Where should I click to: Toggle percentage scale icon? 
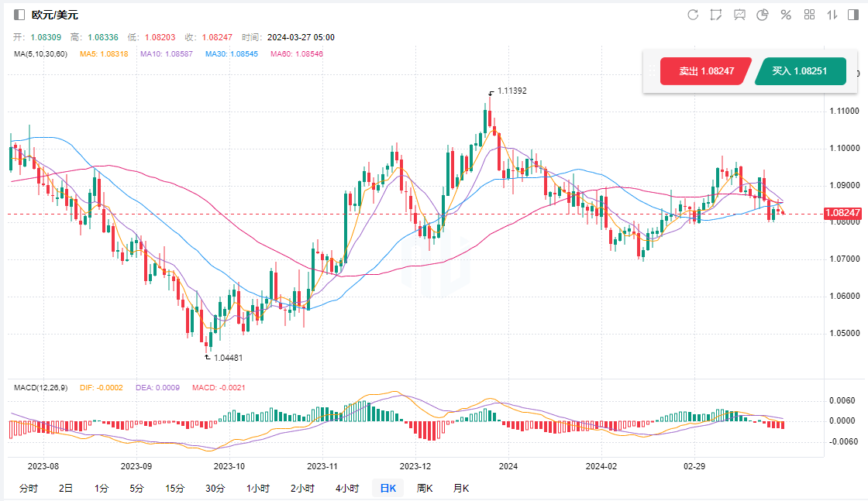coord(786,15)
